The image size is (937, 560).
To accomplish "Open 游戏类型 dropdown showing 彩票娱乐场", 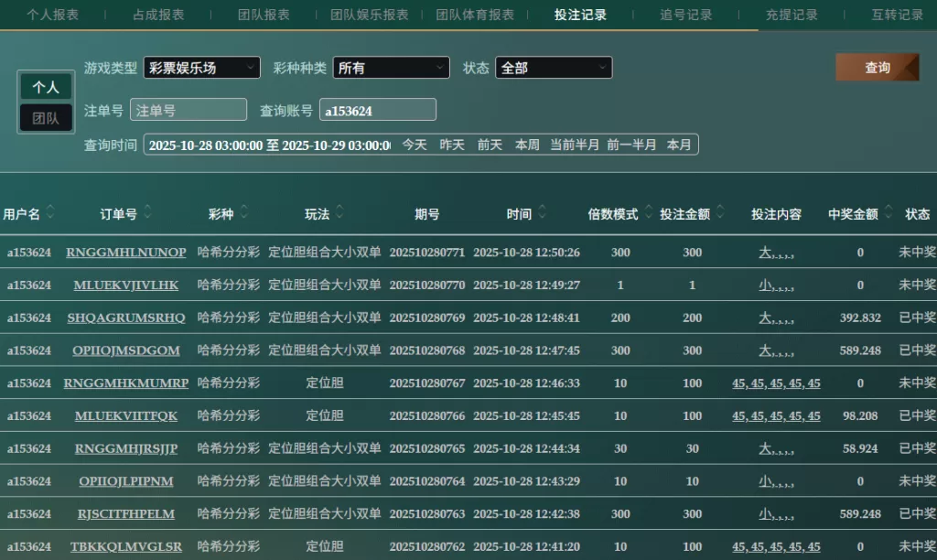I will point(201,68).
